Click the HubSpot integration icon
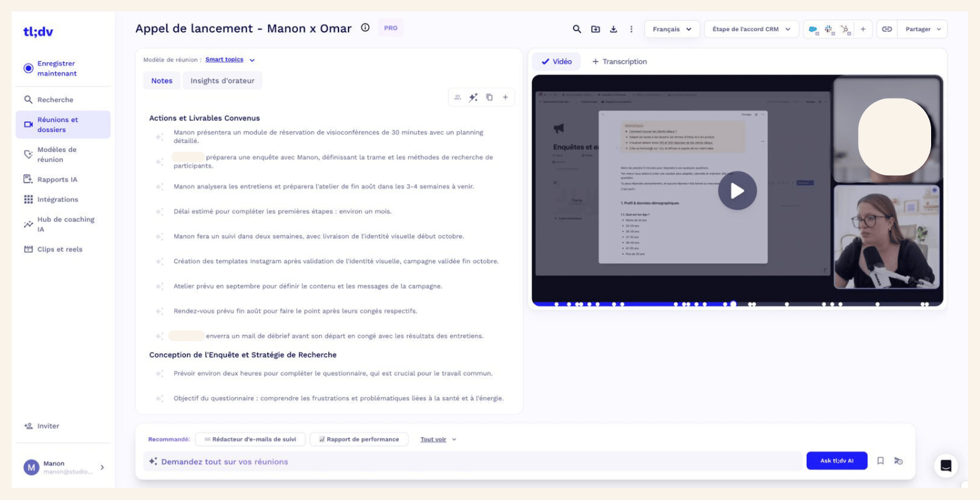Viewport: 980px width, 500px height. pyautogui.click(x=845, y=29)
